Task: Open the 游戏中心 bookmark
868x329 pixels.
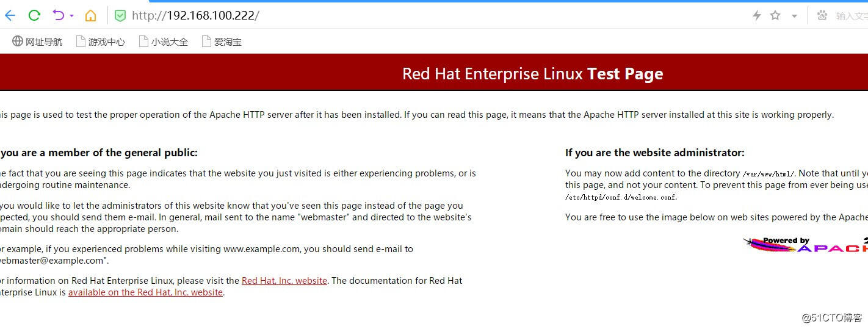Action: tap(100, 42)
